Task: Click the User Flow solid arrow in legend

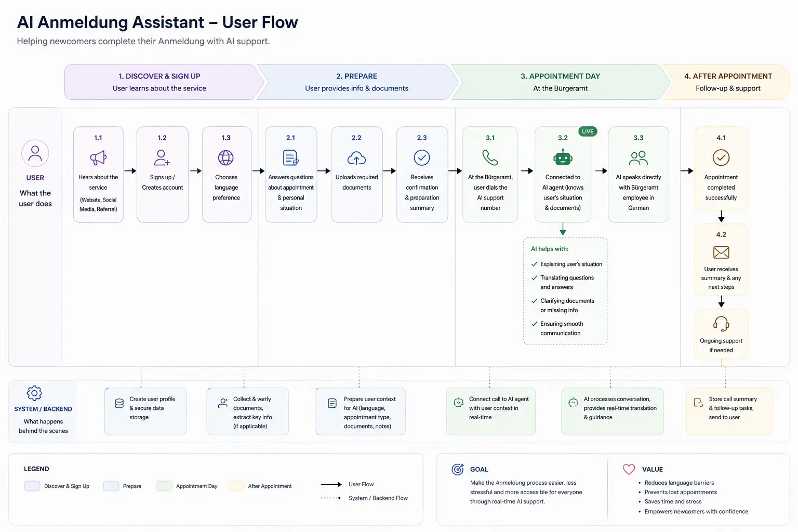Action: [331, 484]
